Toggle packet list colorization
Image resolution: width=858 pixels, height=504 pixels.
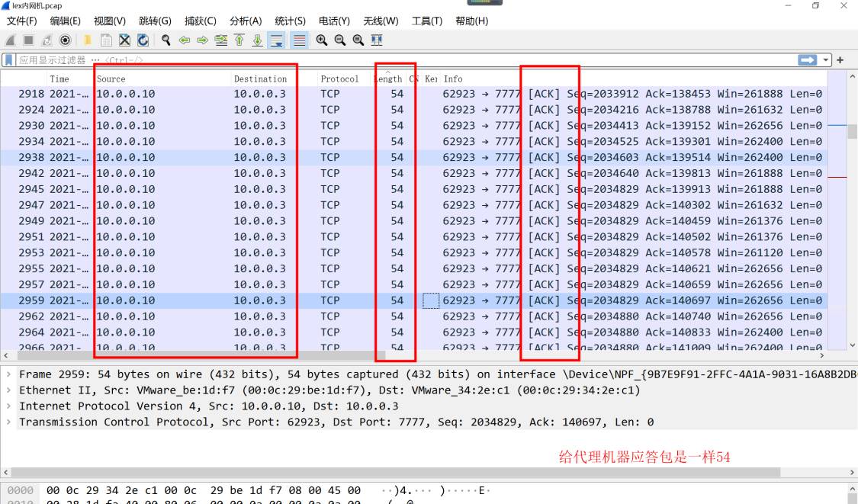point(299,40)
